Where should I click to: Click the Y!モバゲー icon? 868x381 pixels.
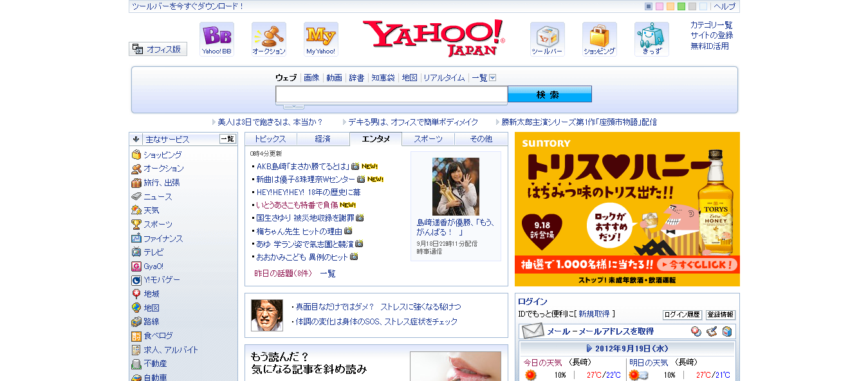click(x=136, y=280)
